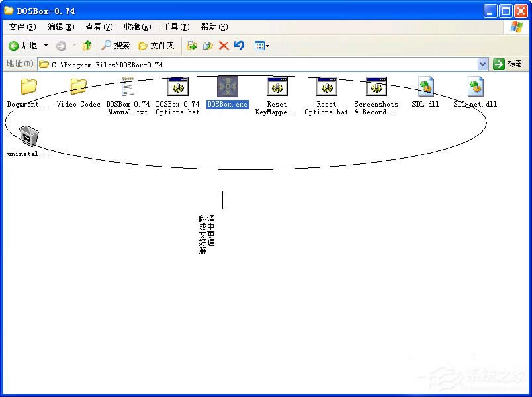Run the Reset KeyMapper batch file
The height and width of the screenshot is (397, 532).
[x=277, y=87]
